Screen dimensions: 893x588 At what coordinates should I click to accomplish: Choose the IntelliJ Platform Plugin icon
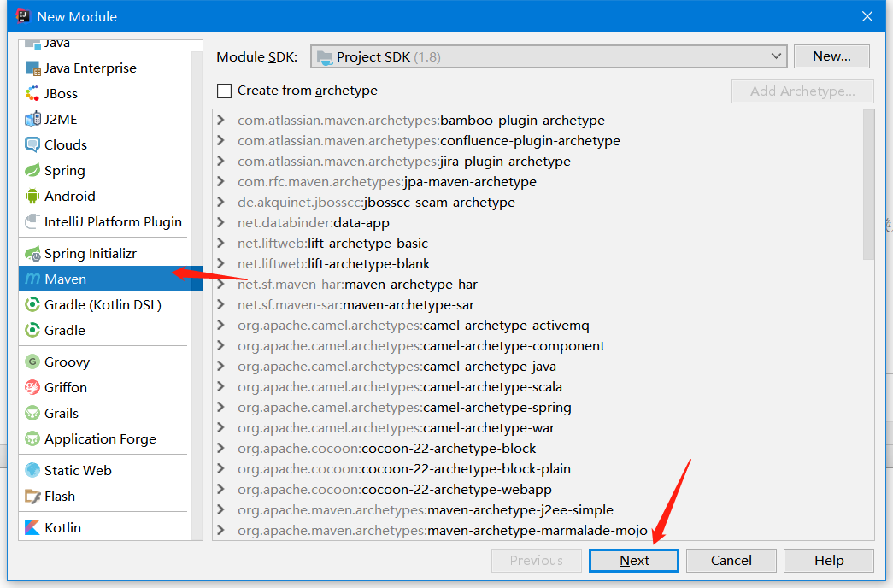[x=33, y=221]
